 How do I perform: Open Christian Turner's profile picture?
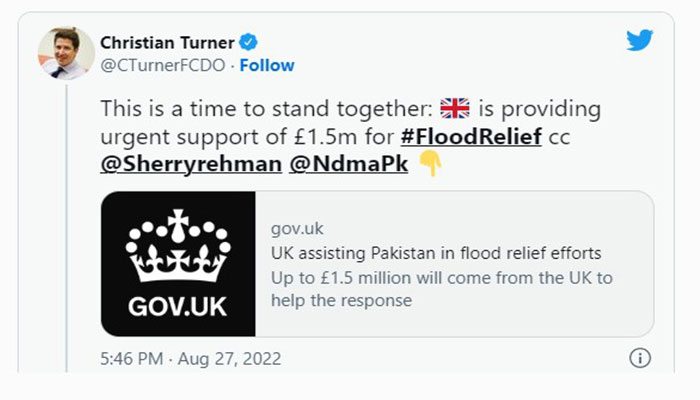tap(66, 53)
